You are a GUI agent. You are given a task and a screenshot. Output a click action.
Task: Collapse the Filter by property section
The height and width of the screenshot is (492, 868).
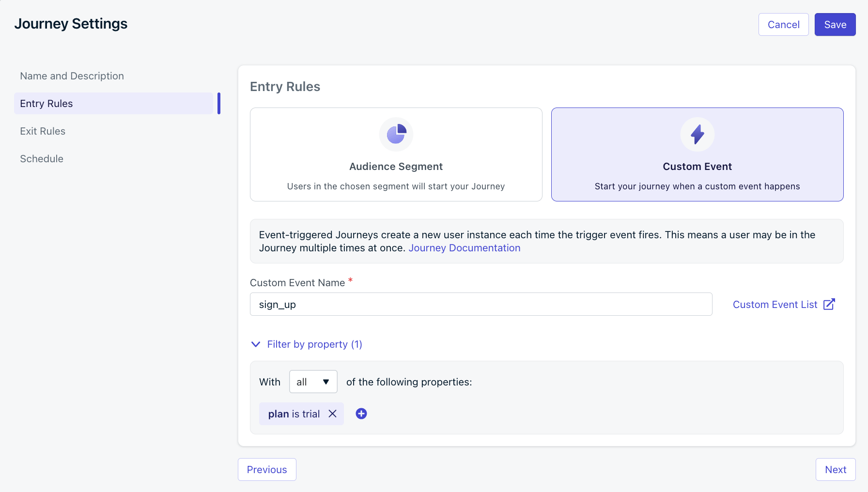[x=306, y=344]
